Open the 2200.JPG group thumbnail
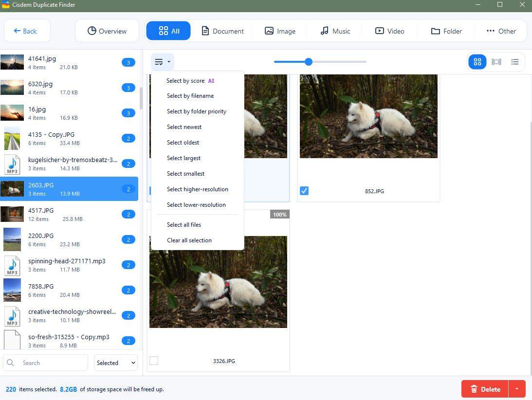Viewport: 532px width, 400px height. [x=12, y=239]
